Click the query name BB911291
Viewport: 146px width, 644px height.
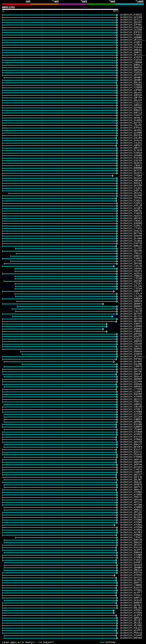[x=8, y=8]
